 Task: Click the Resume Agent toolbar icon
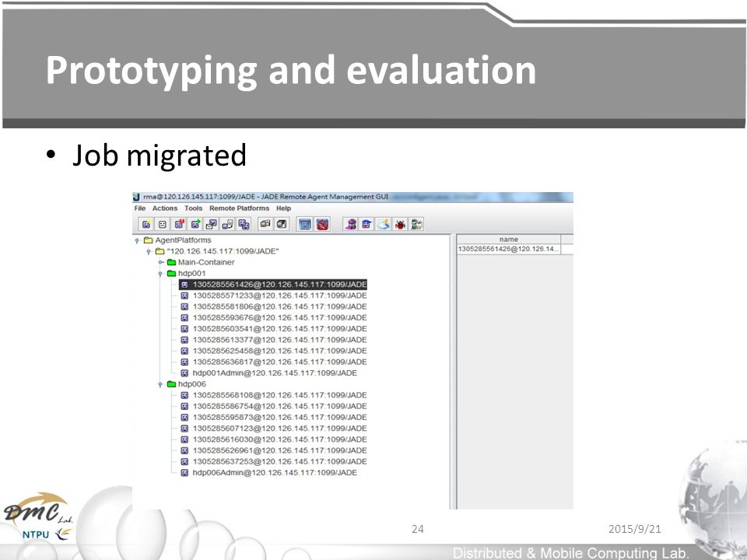195,224
